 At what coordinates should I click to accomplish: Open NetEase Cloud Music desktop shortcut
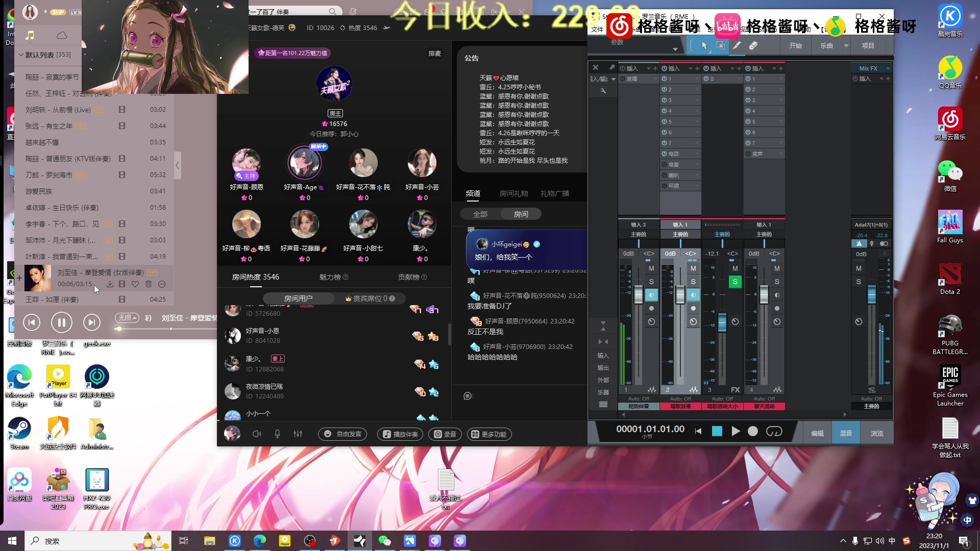(x=950, y=123)
